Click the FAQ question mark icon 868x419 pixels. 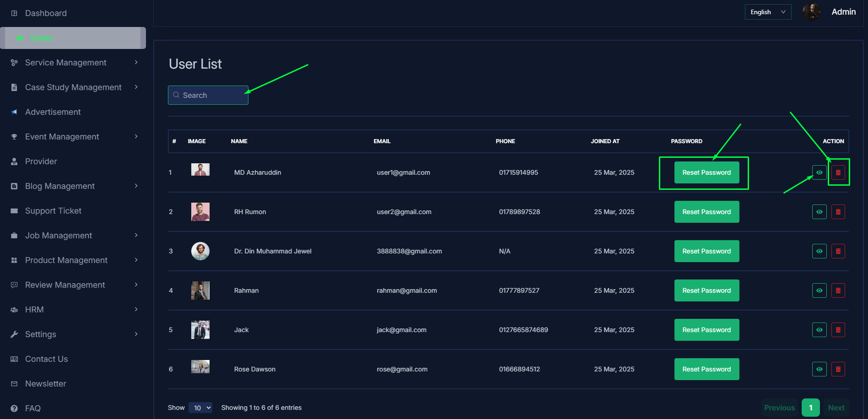(x=14, y=408)
